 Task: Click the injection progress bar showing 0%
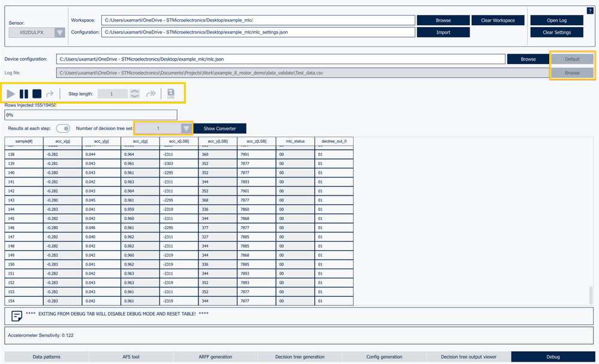coord(89,115)
